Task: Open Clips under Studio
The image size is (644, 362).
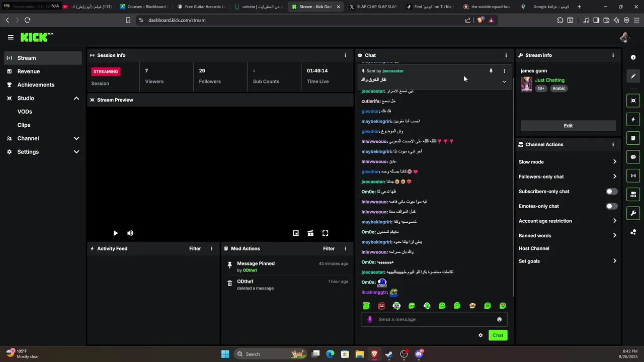Action: [x=24, y=125]
